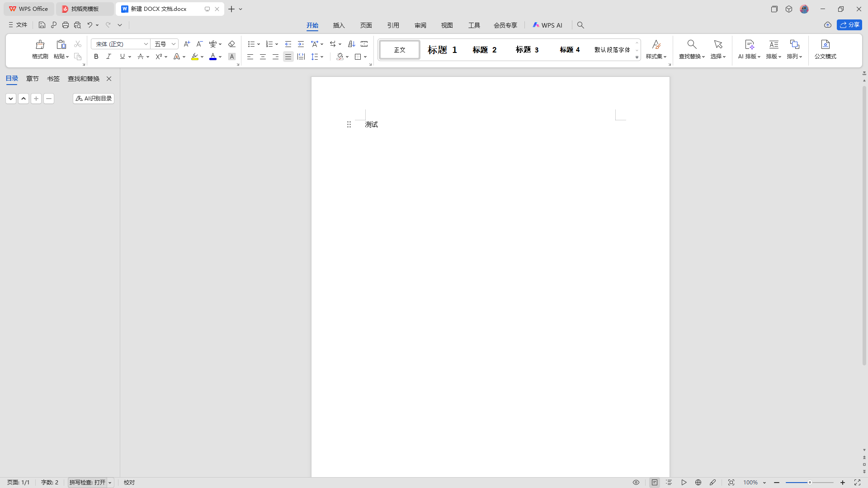Open spell check 拼写检查 dropdown in status bar
The width and height of the screenshot is (868, 488).
click(110, 483)
